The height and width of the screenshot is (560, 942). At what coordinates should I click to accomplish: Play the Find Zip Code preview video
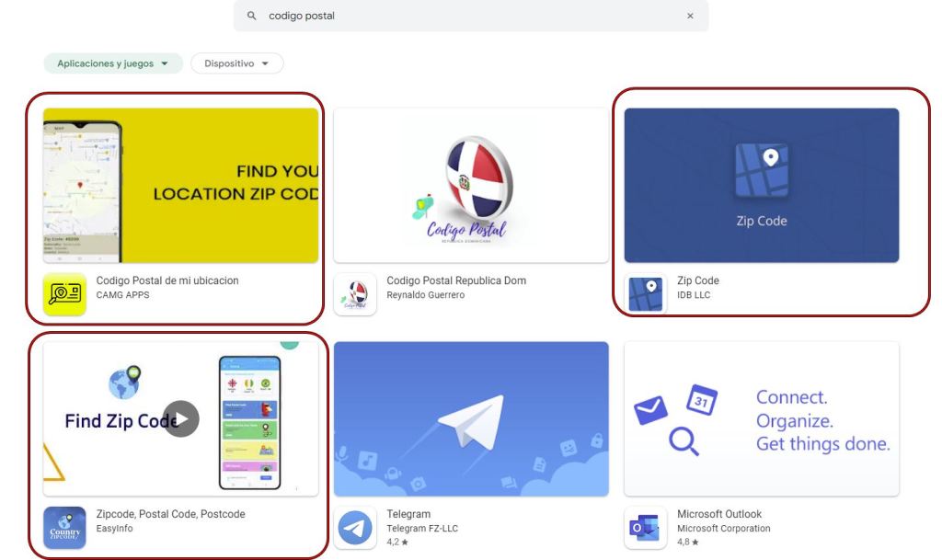click(x=181, y=419)
